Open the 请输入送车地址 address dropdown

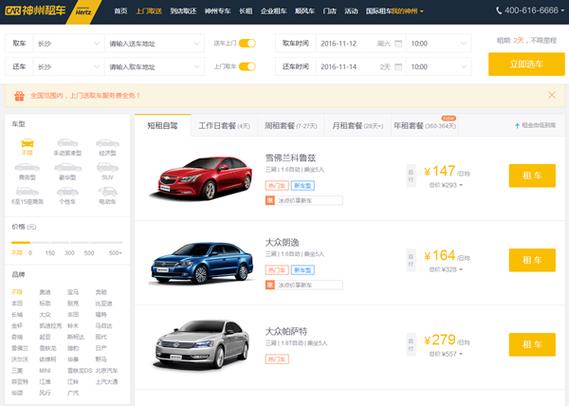154,44
